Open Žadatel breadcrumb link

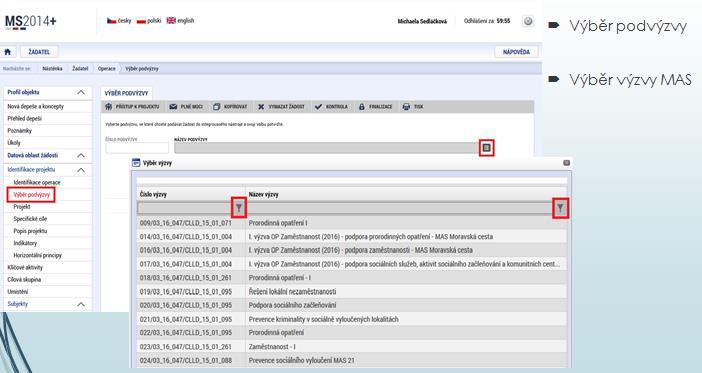[80, 69]
